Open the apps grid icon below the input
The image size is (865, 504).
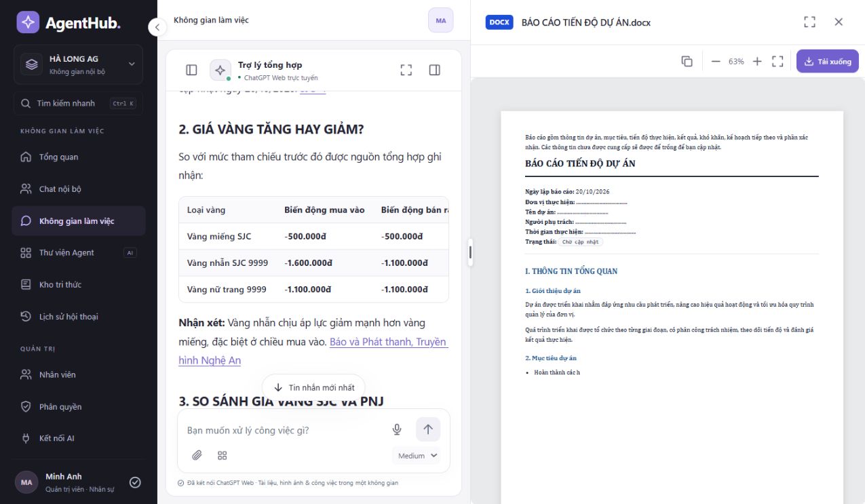pyautogui.click(x=222, y=455)
